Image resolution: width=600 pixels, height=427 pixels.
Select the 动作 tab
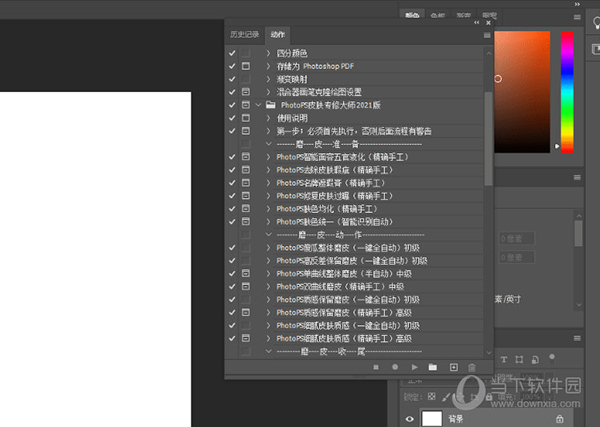(277, 34)
